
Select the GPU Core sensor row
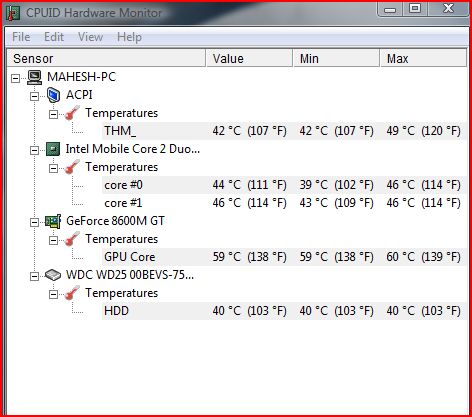click(x=284, y=257)
